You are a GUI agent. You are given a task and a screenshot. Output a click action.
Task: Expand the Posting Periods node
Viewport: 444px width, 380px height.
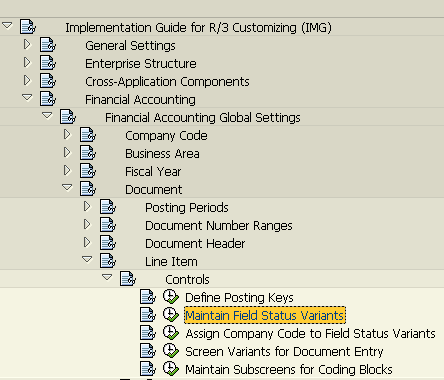click(87, 206)
